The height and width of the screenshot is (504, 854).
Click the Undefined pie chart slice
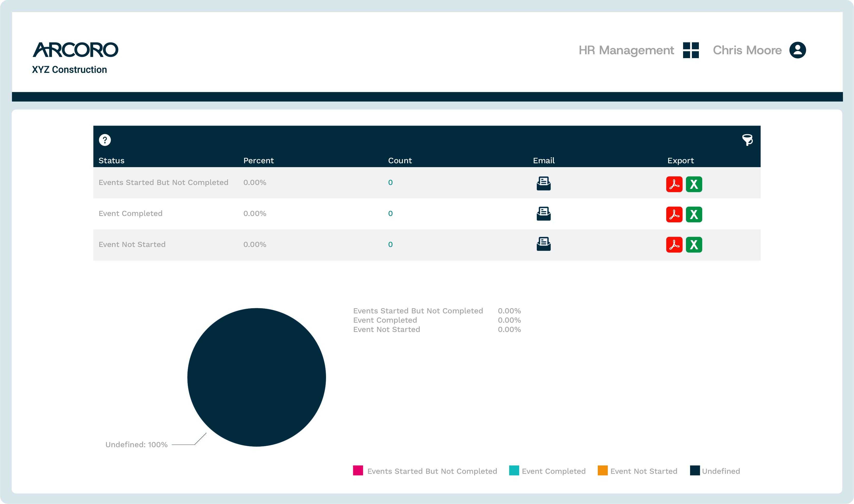256,377
